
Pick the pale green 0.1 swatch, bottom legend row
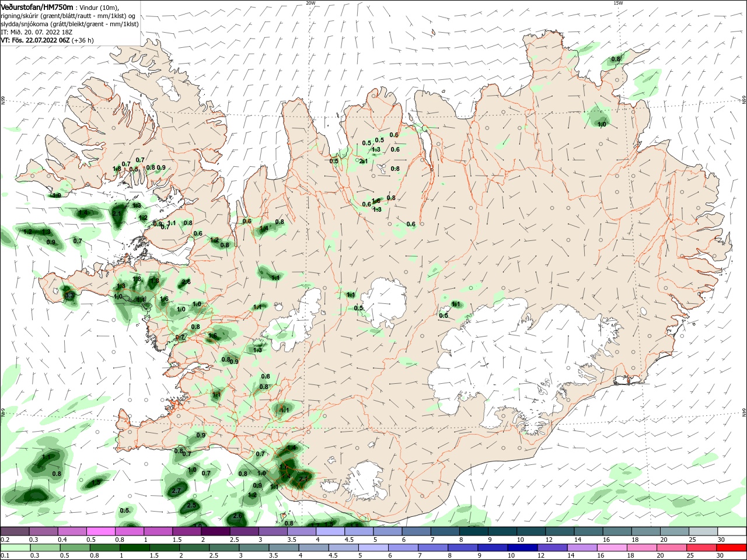[15, 548]
